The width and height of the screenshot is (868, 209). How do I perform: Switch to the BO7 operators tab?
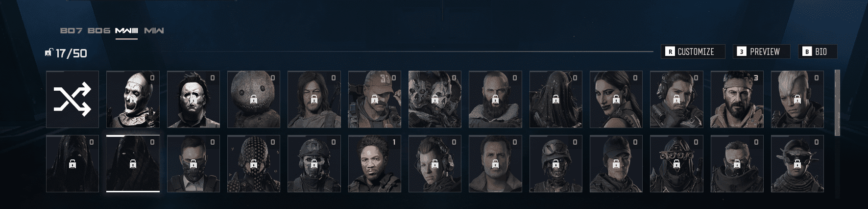(x=71, y=30)
